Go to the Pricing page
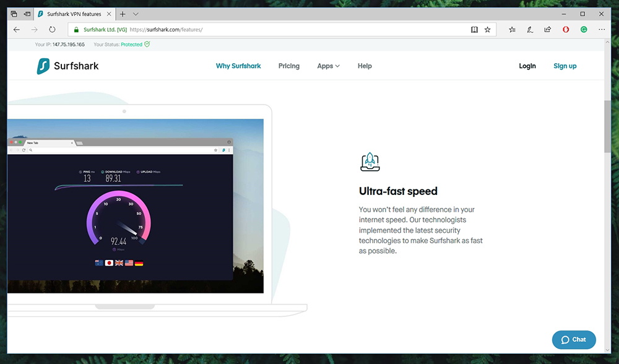 point(288,66)
